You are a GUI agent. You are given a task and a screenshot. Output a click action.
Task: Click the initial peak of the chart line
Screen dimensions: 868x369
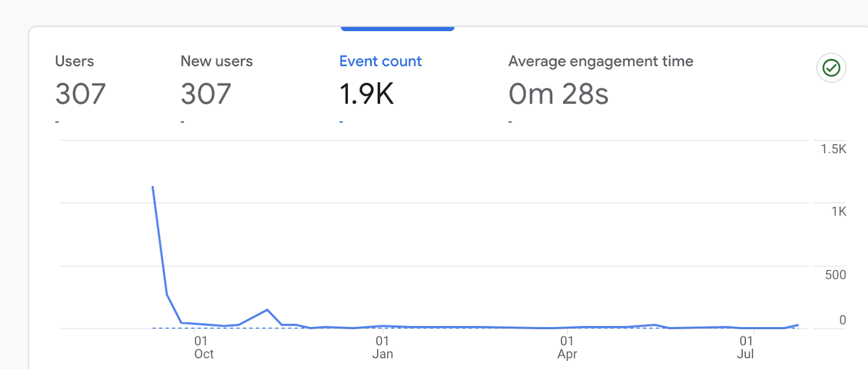[153, 187]
